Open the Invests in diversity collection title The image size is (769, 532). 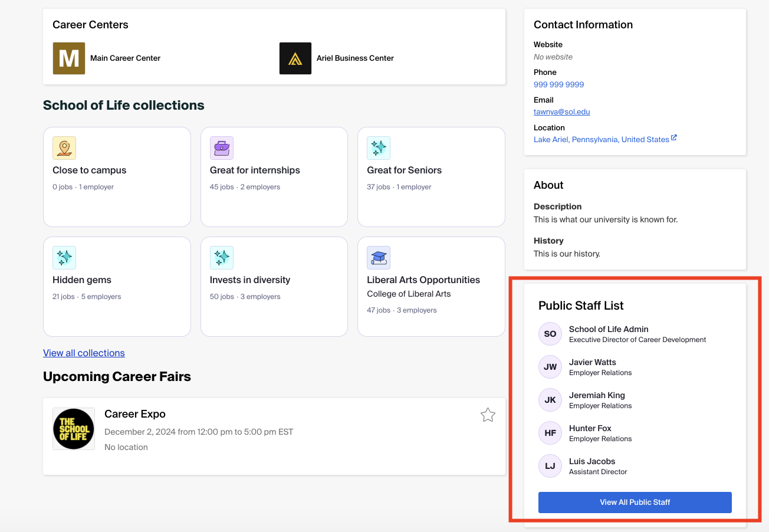(250, 280)
